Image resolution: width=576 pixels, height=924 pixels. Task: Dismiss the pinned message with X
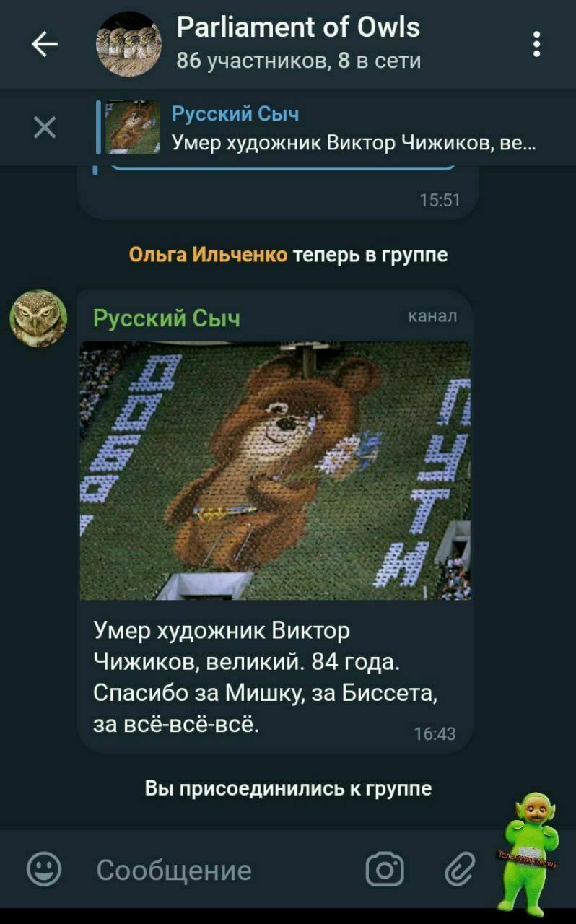45,128
